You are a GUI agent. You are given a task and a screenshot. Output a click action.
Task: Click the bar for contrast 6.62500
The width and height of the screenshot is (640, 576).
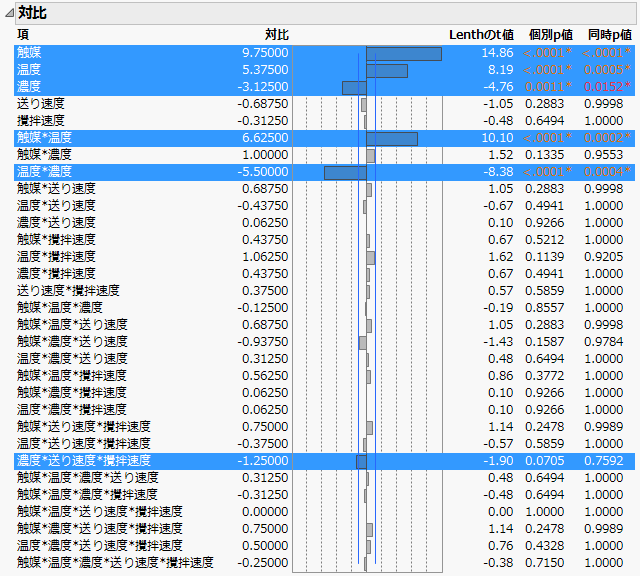click(x=391, y=138)
